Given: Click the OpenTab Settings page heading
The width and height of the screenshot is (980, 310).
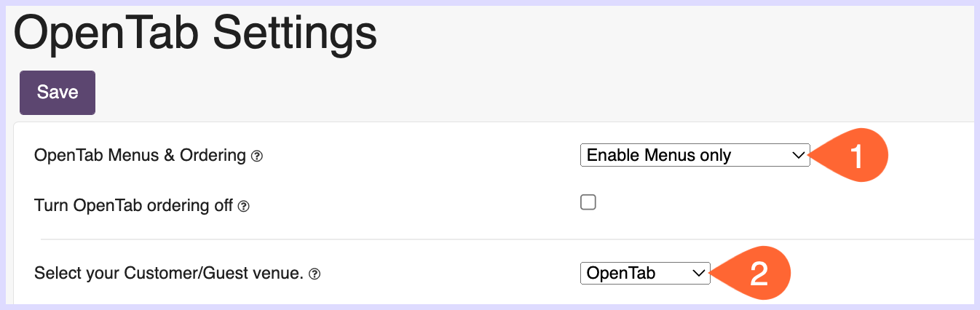Looking at the screenshot, I should pyautogui.click(x=196, y=32).
